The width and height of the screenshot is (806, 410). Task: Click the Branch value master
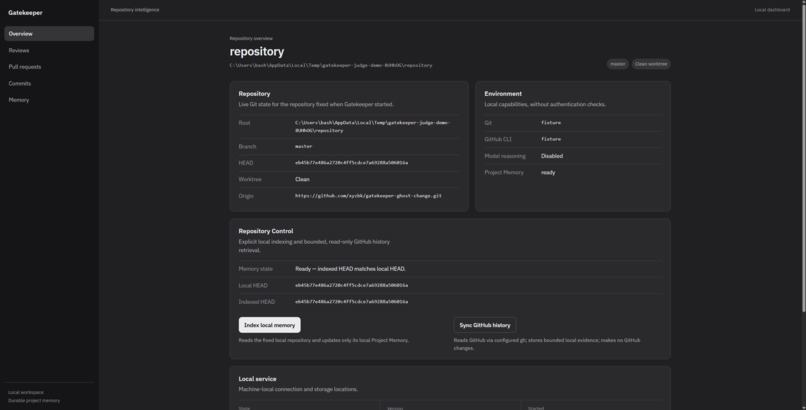click(303, 146)
